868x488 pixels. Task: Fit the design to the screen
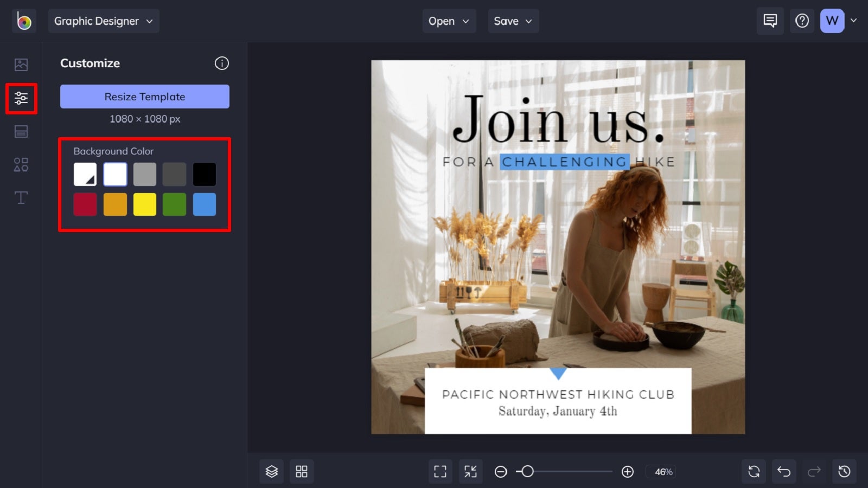click(x=471, y=471)
